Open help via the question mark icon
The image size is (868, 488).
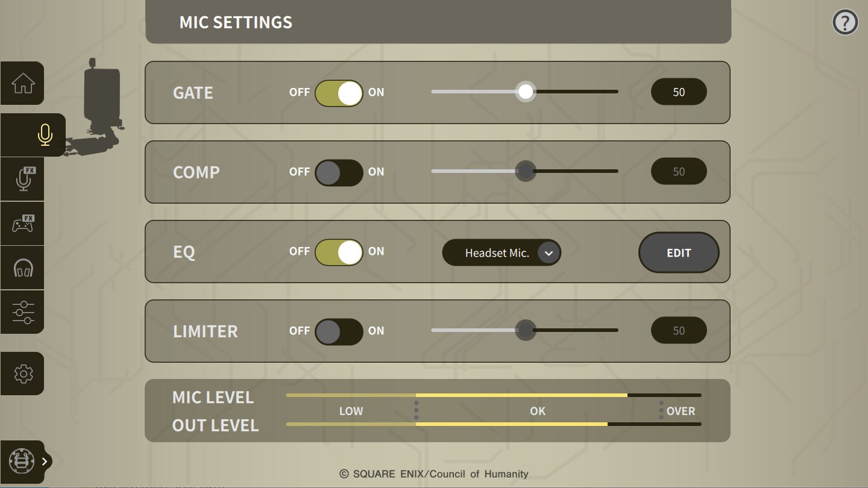pos(844,22)
